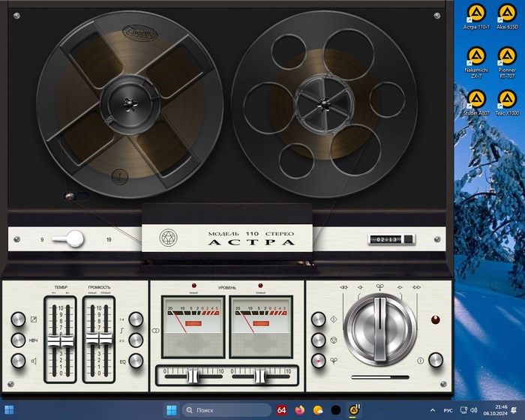Click the loudspeaker symbol beside the bottom-left button

pyautogui.click(x=34, y=361)
